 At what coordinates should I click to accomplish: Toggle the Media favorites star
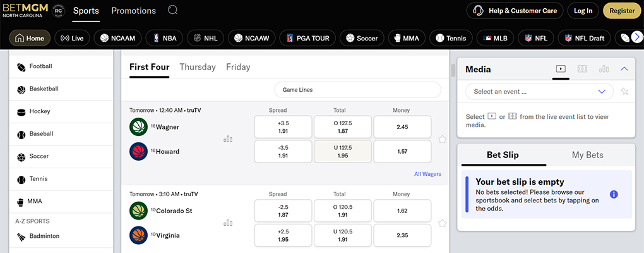[x=624, y=91]
